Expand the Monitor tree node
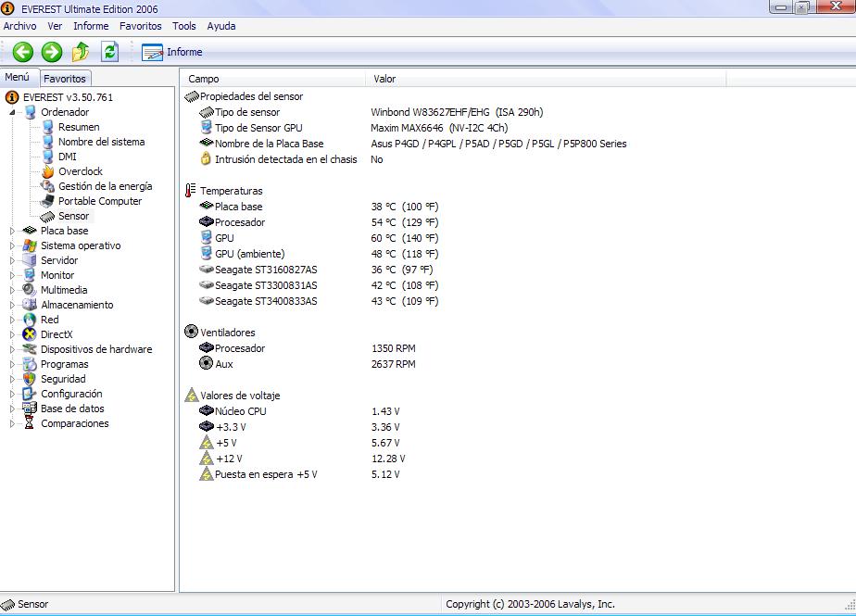856x616 pixels. (12, 275)
